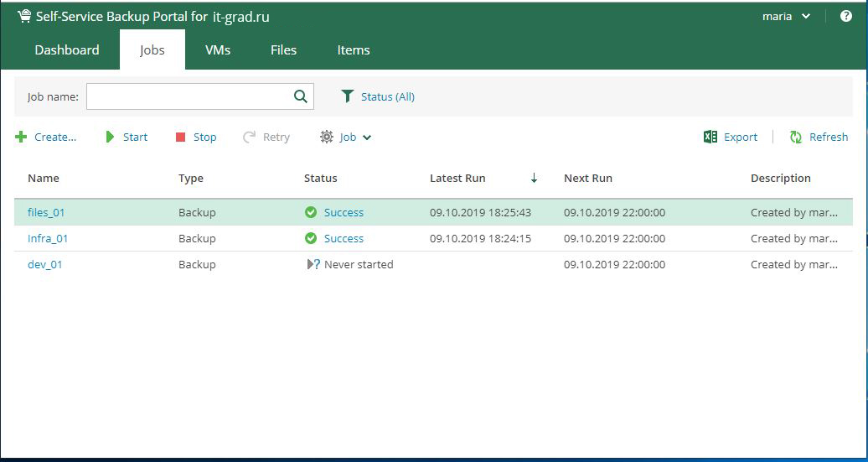Switch to the Dashboard tab
This screenshot has width=868, height=462.
tap(67, 50)
